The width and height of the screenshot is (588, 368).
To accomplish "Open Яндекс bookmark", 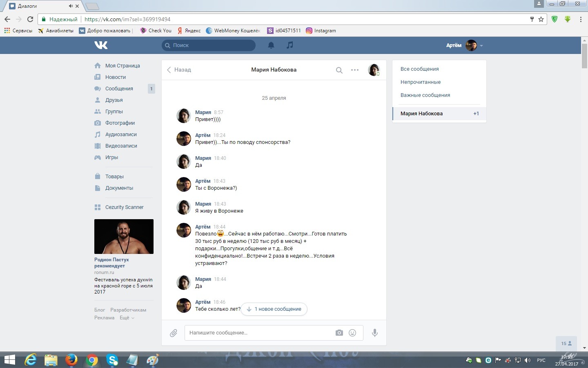I will tap(189, 31).
